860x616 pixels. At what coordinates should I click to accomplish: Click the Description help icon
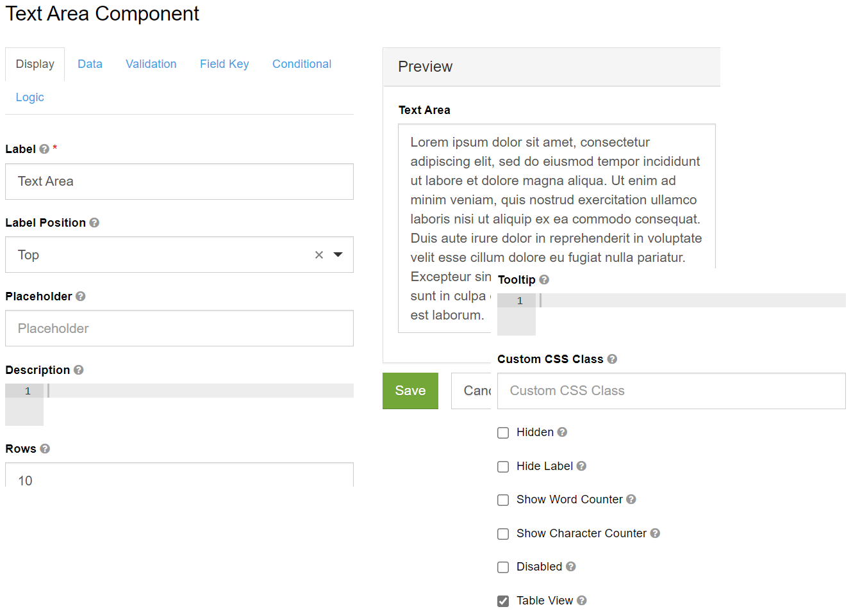pos(79,370)
